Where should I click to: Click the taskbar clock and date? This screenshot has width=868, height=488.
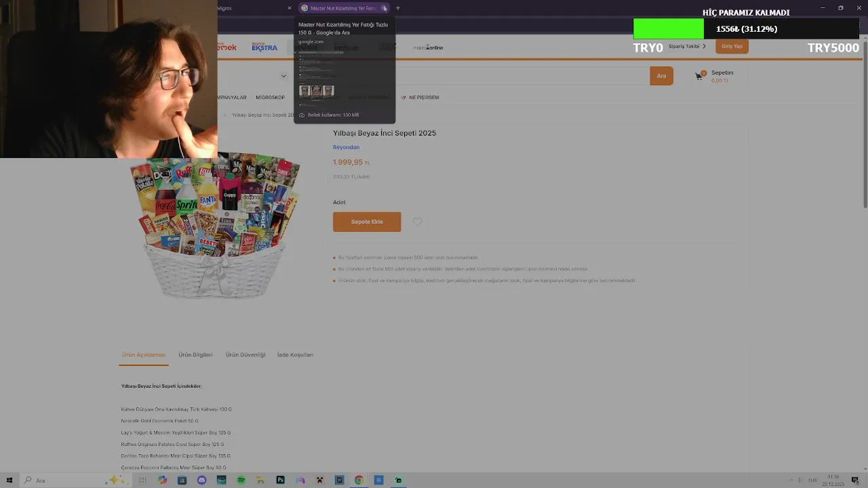coord(833,480)
